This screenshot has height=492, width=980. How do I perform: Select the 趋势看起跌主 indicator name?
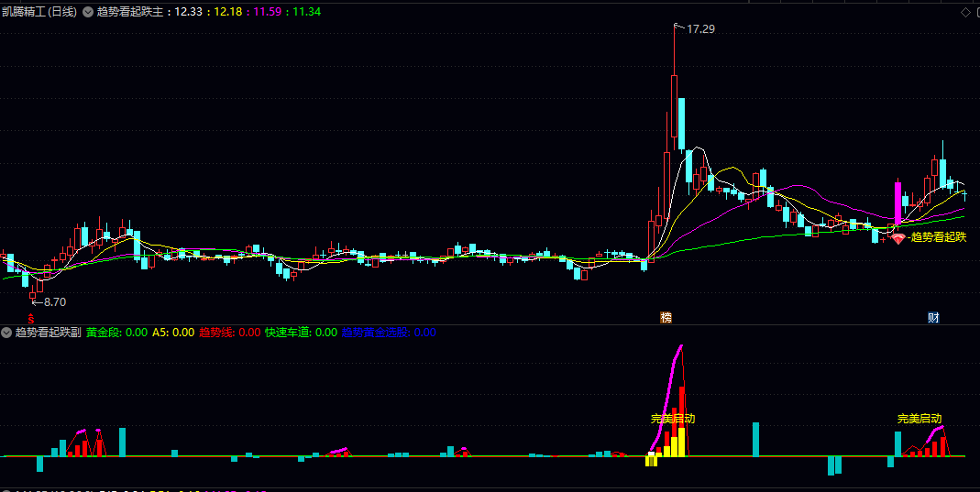coord(130,12)
